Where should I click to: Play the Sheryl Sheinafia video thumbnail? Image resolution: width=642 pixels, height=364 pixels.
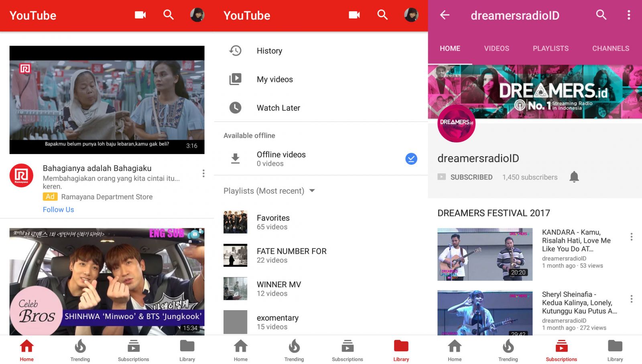click(485, 313)
